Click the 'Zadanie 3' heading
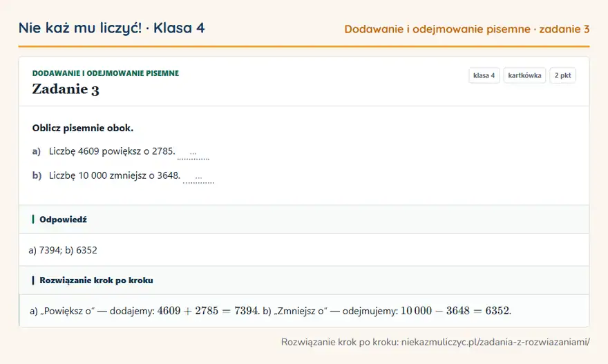The image size is (608, 364). pyautogui.click(x=66, y=89)
